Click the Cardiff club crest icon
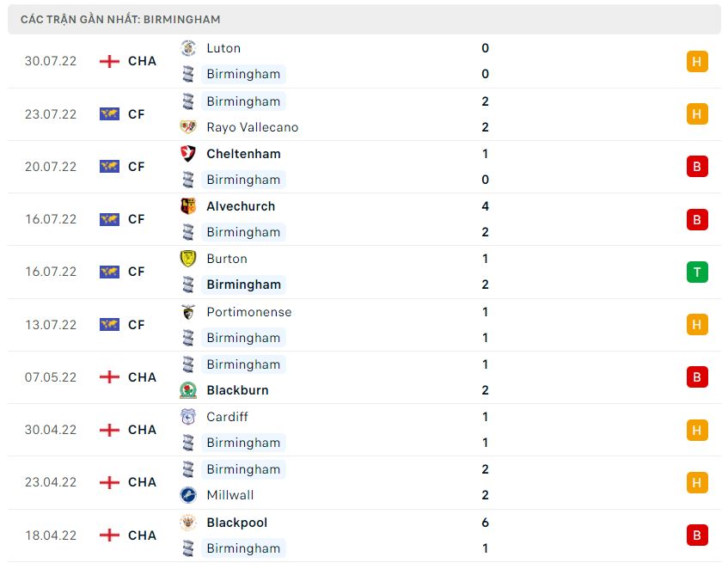The height and width of the screenshot is (569, 728). click(188, 417)
